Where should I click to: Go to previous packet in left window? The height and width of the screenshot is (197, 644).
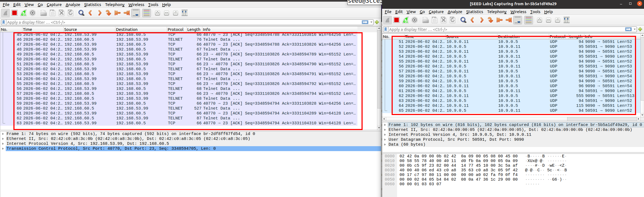(90, 13)
